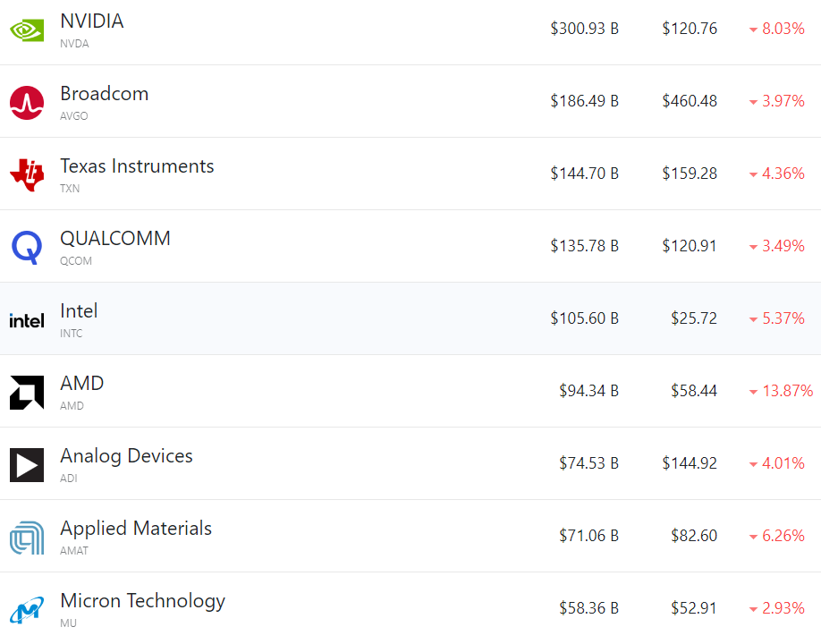
Task: Select the QUALCOMM company name
Action: click(x=115, y=239)
